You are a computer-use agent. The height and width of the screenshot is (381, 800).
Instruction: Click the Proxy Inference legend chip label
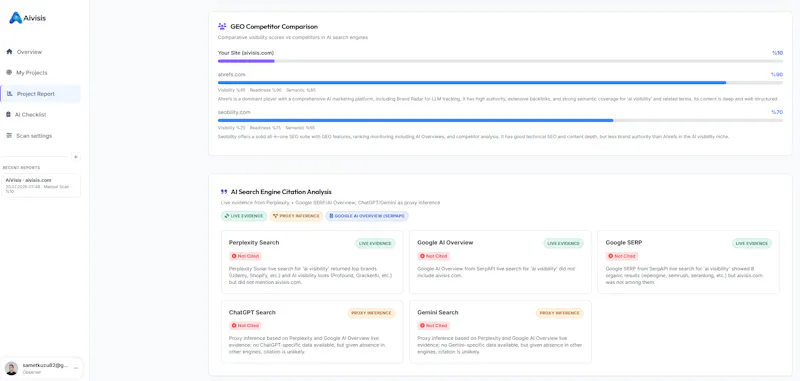(x=299, y=216)
